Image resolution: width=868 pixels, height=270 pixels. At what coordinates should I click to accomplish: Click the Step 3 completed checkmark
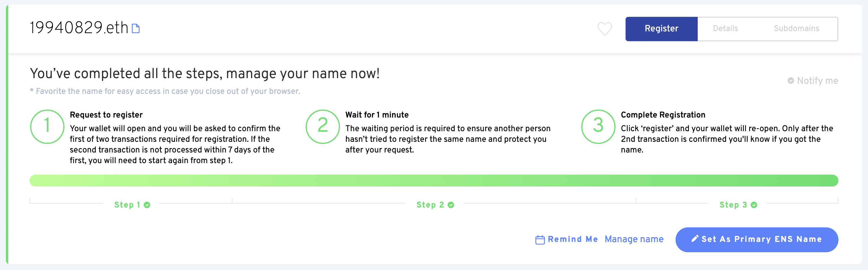pyautogui.click(x=754, y=205)
